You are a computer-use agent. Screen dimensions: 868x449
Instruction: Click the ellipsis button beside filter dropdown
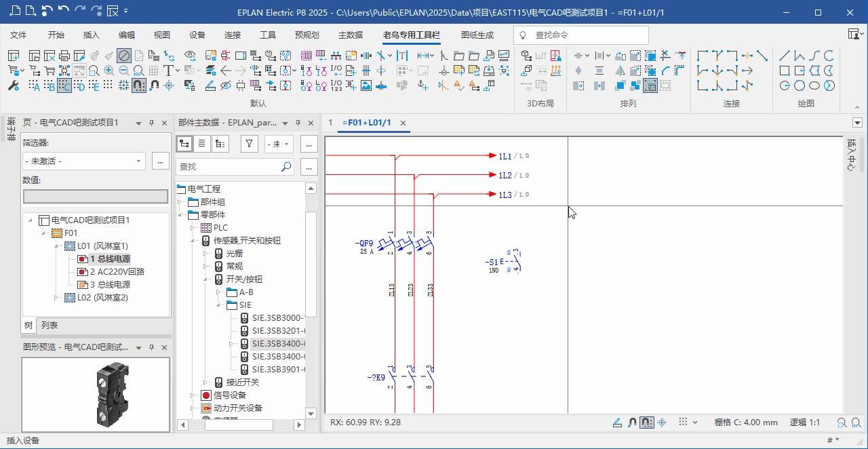[160, 161]
